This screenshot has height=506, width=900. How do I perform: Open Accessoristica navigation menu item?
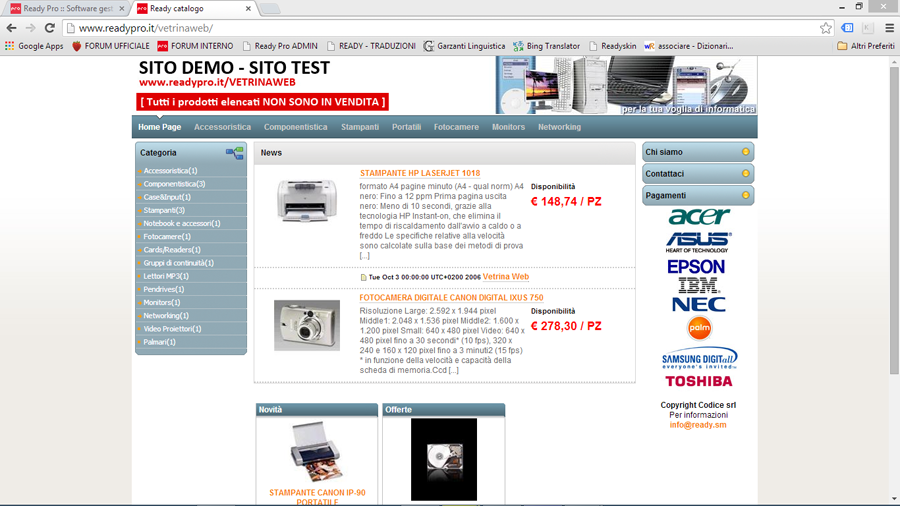[222, 127]
